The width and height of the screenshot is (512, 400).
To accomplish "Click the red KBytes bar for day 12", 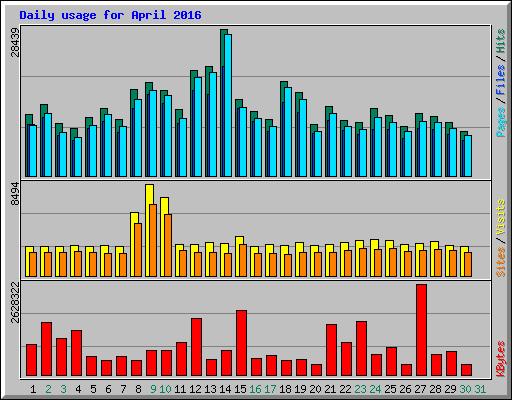I will click(196, 347).
